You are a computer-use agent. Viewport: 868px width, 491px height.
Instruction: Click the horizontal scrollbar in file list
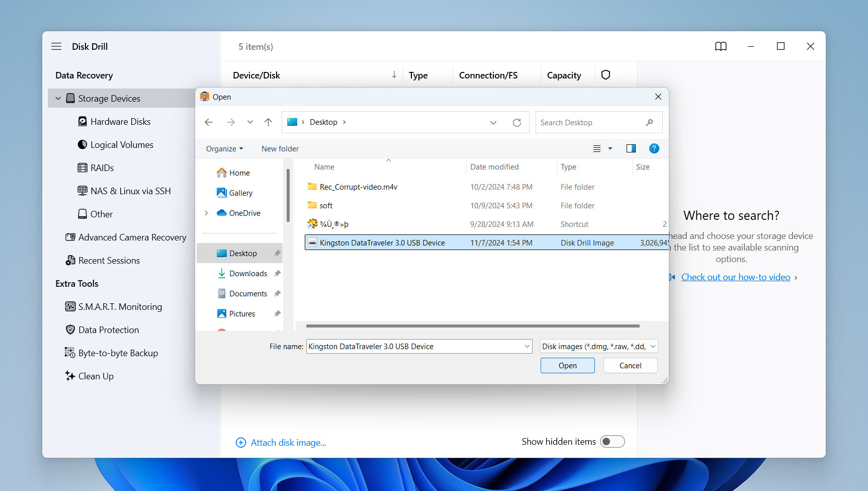pyautogui.click(x=473, y=326)
